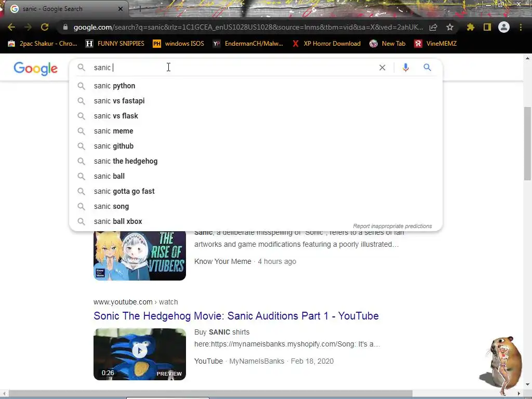Image resolution: width=532 pixels, height=399 pixels.
Task: Choose suggestion sanic vs flask
Action: 256,116
